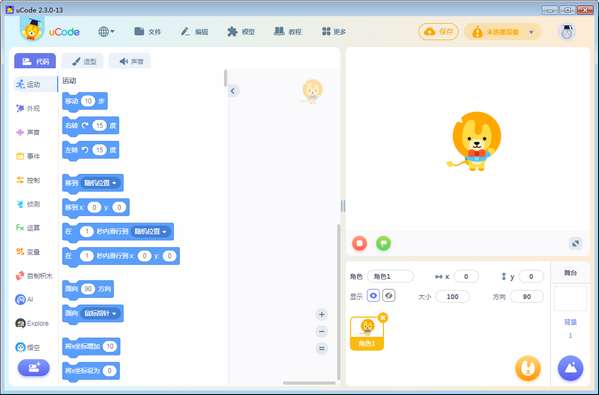Viewport: 599px width, 395px height.
Task: Open the four-squares more menu
Action: [x=333, y=32]
